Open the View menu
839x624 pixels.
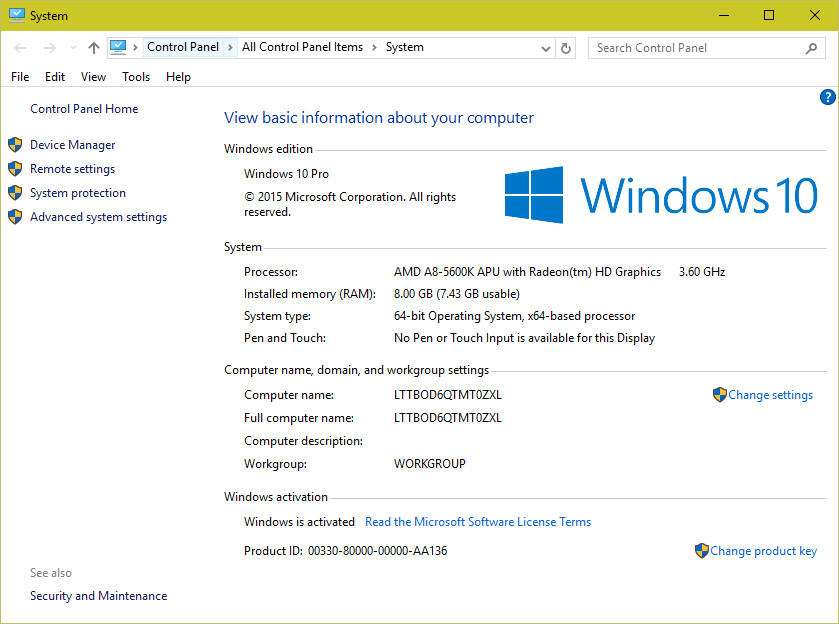click(x=93, y=77)
